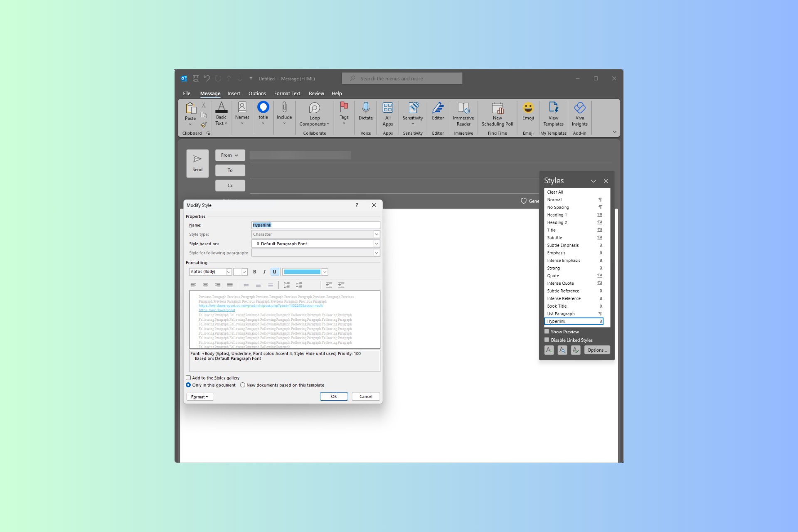Click the Message ribbon tab
Image resolution: width=798 pixels, height=532 pixels.
pyautogui.click(x=210, y=93)
